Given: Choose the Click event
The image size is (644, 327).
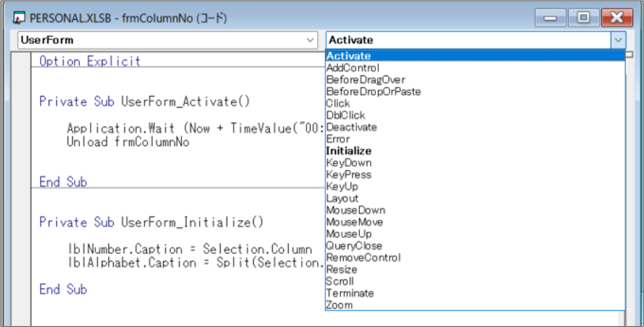Looking at the screenshot, I should pos(475,103).
